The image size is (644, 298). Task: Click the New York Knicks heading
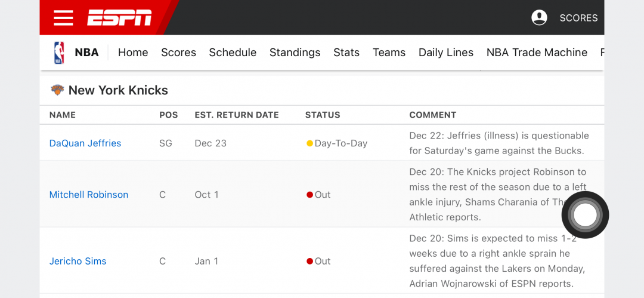click(118, 90)
